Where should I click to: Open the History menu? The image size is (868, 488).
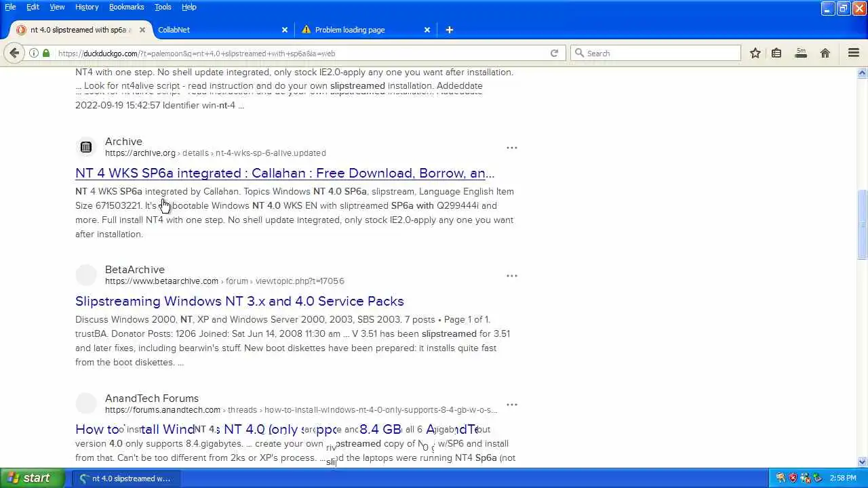click(x=87, y=7)
